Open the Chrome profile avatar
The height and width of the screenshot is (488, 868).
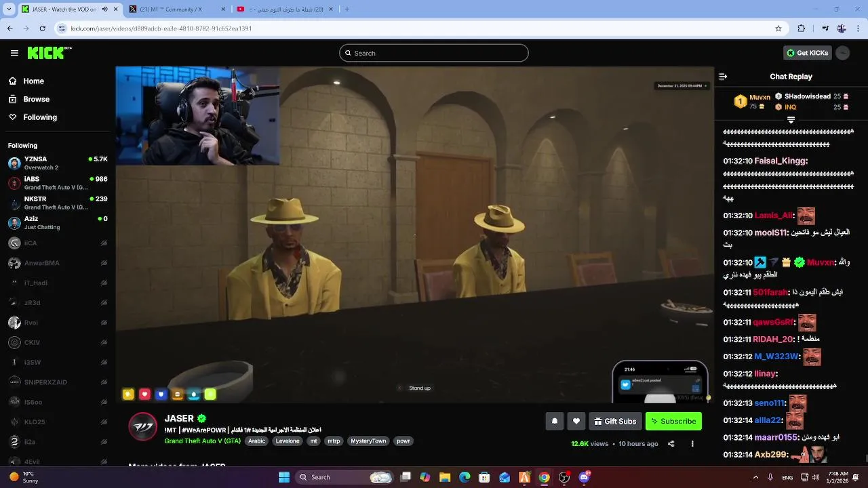842,28
